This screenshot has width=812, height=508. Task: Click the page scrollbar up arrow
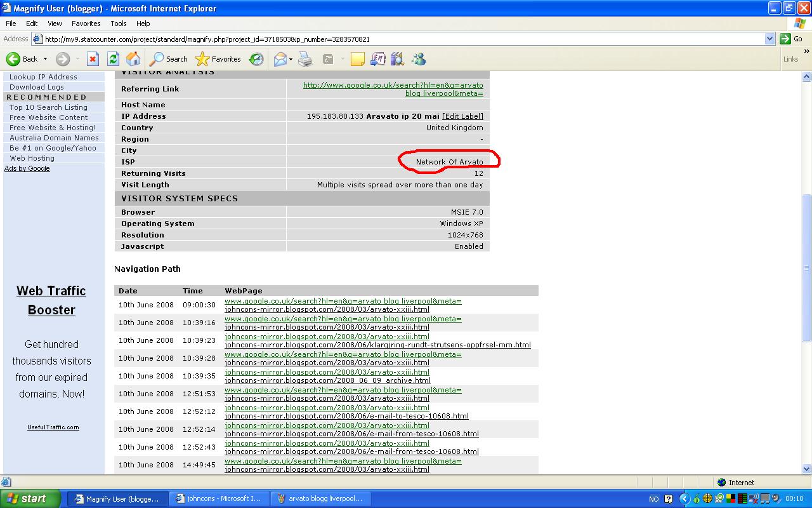[x=807, y=77]
